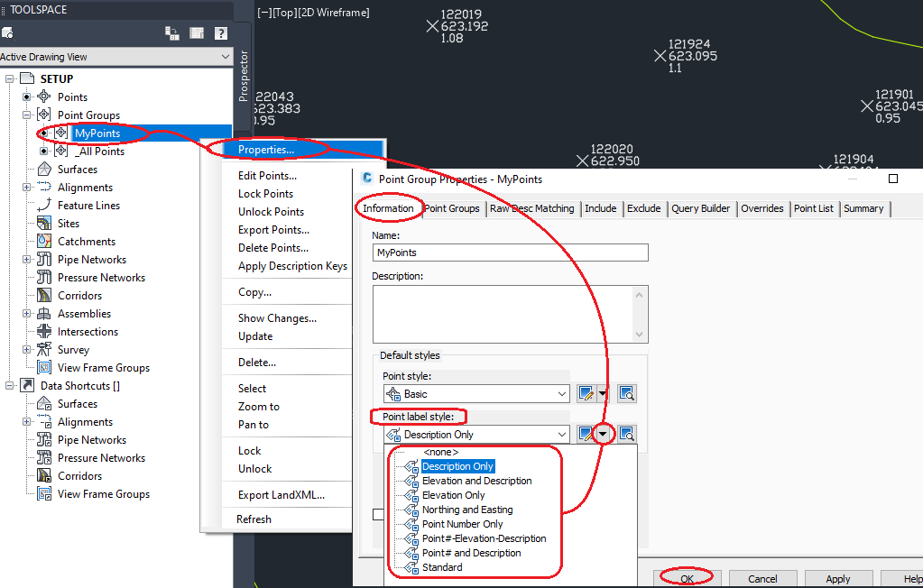The width and height of the screenshot is (923, 588).
Task: Click the panel orientation icon in Toolspace toolbar
Action: pos(171,32)
